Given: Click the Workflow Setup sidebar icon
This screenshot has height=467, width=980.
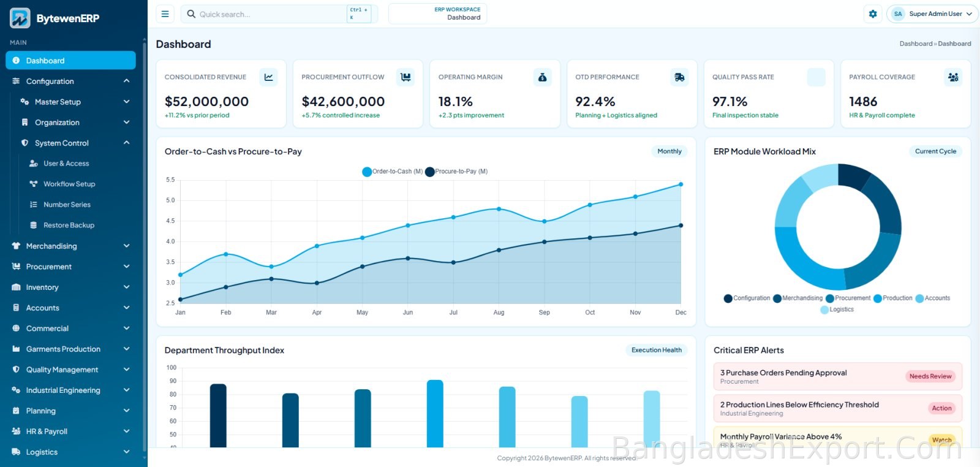Looking at the screenshot, I should click(x=34, y=184).
